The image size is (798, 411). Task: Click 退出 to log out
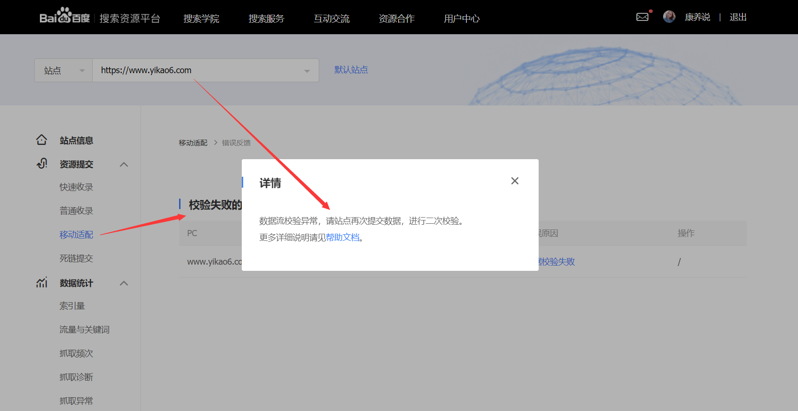coord(738,17)
